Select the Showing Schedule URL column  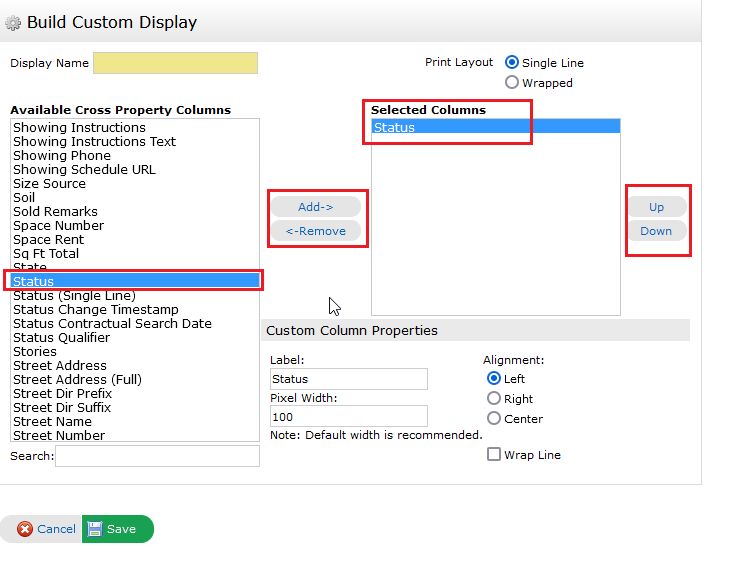click(135, 169)
